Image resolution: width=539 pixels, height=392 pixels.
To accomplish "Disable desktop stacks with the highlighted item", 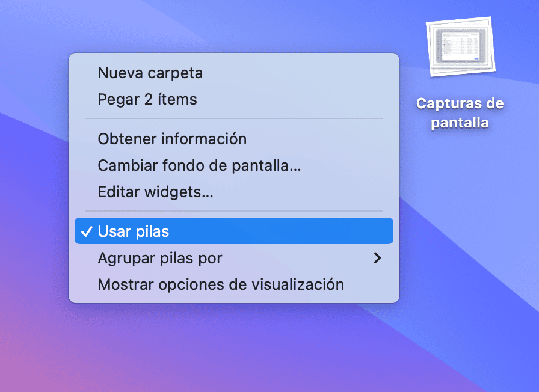I will click(x=234, y=231).
